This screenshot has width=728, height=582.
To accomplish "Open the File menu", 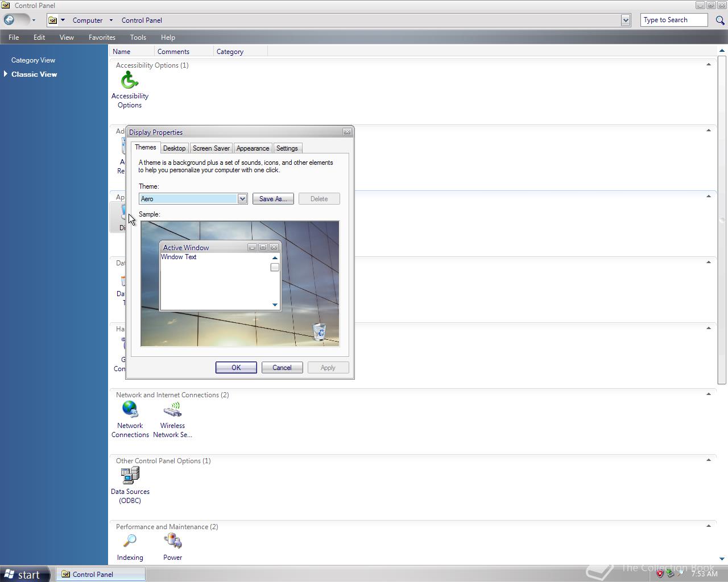I will 14,38.
